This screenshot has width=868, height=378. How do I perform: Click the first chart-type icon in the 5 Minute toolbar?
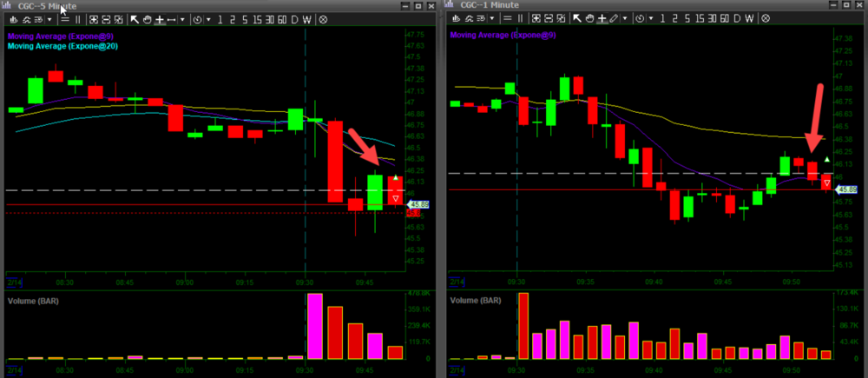point(13,19)
